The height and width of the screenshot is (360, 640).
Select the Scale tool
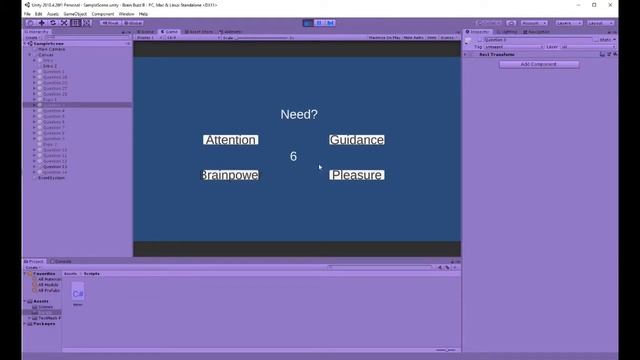pos(64,23)
